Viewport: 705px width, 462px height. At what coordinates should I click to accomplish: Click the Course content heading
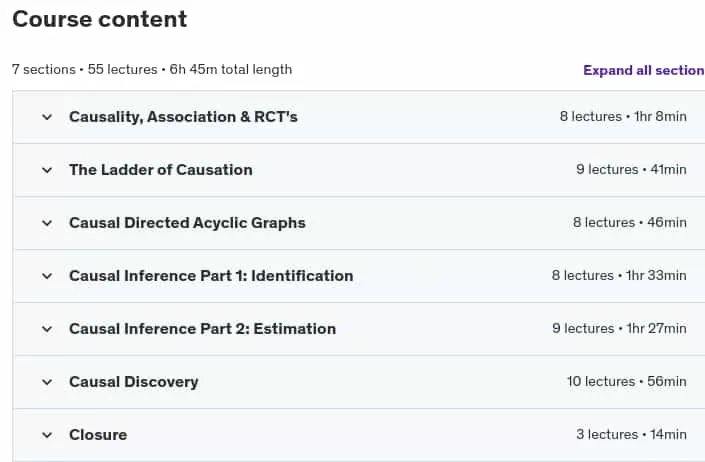(x=100, y=19)
